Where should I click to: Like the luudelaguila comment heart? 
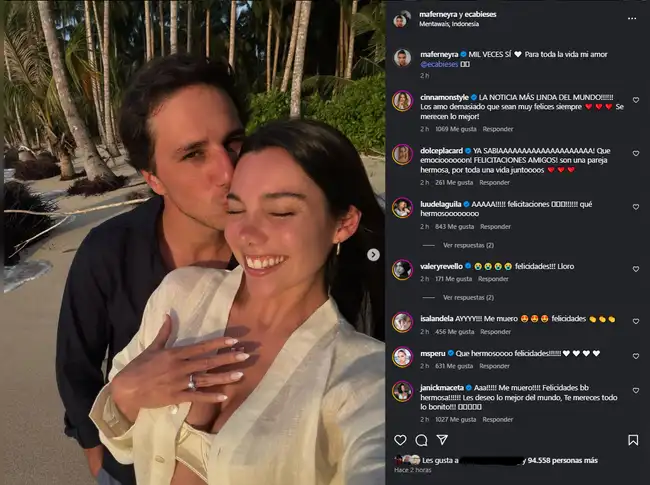point(635,206)
